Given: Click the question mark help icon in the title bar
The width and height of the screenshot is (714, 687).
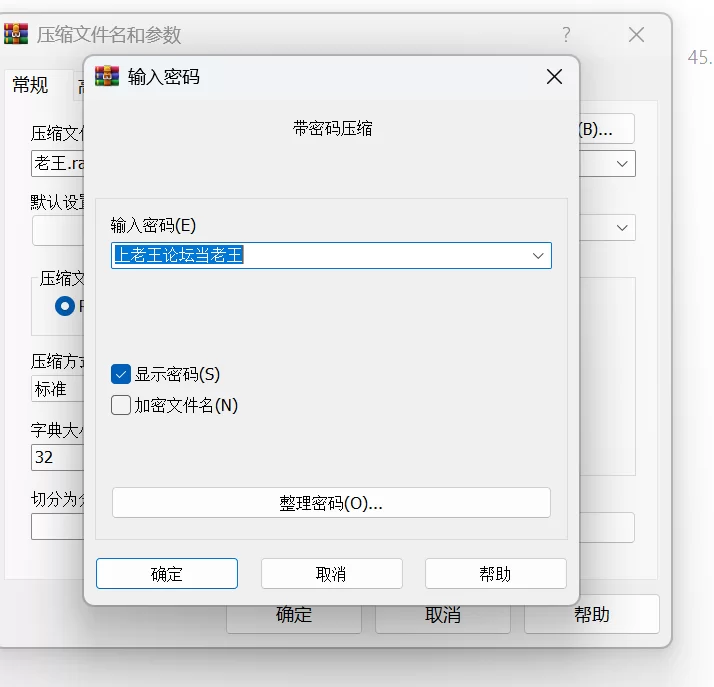Looking at the screenshot, I should (566, 35).
